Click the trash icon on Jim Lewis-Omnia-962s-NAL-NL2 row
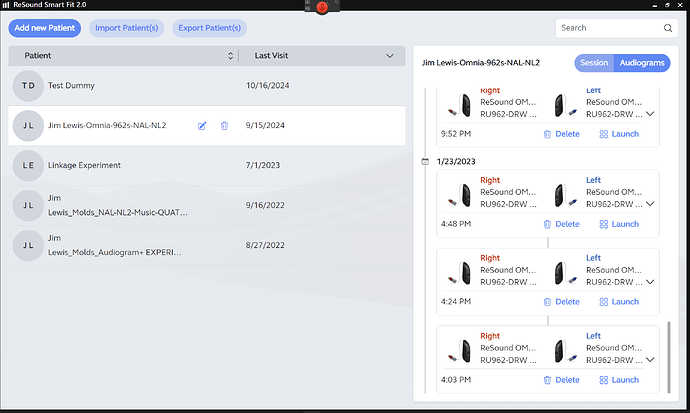The height and width of the screenshot is (413, 690). coord(224,126)
